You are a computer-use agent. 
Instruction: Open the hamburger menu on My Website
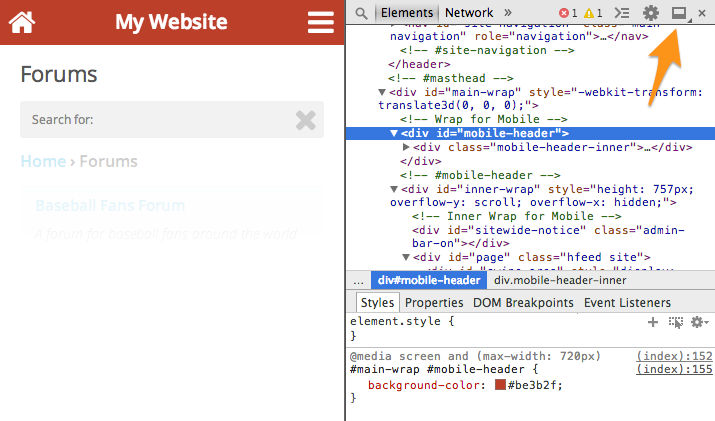point(321,22)
